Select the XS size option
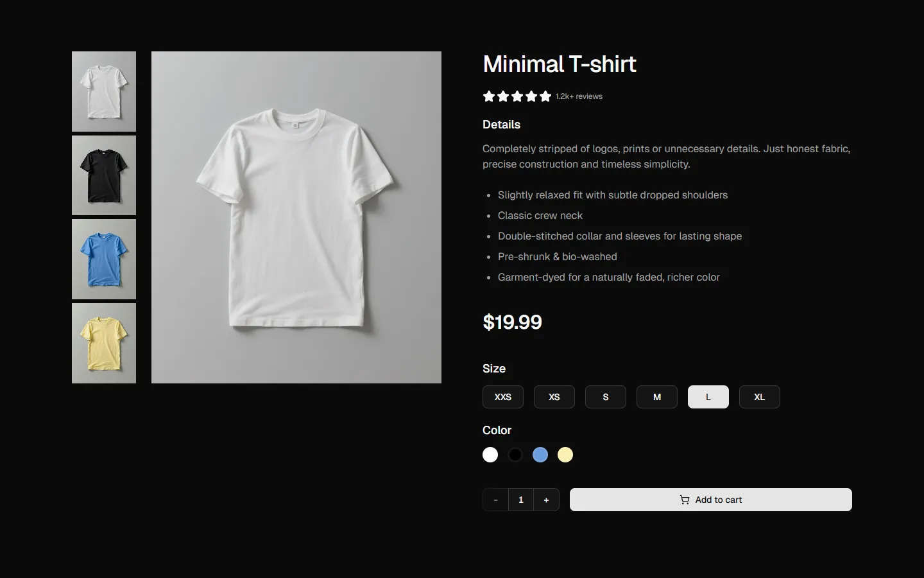 (554, 397)
